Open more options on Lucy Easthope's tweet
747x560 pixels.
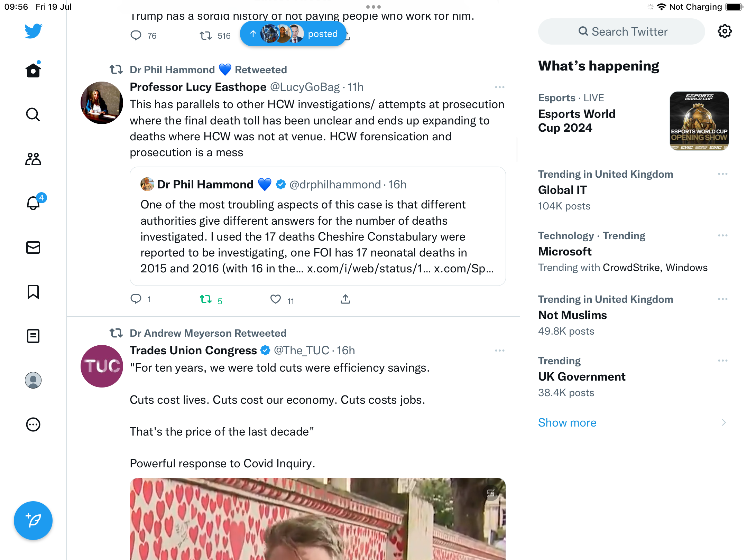499,87
